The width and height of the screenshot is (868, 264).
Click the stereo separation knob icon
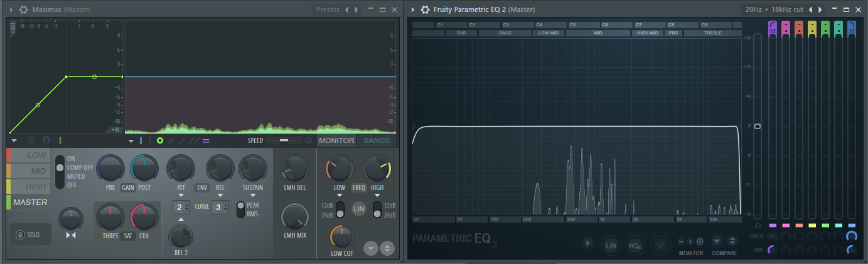click(71, 235)
